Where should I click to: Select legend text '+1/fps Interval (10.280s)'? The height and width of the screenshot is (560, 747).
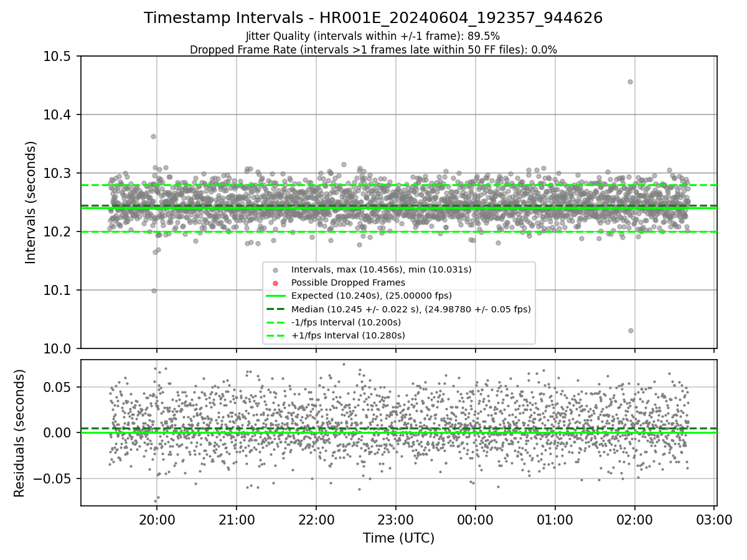click(x=349, y=336)
